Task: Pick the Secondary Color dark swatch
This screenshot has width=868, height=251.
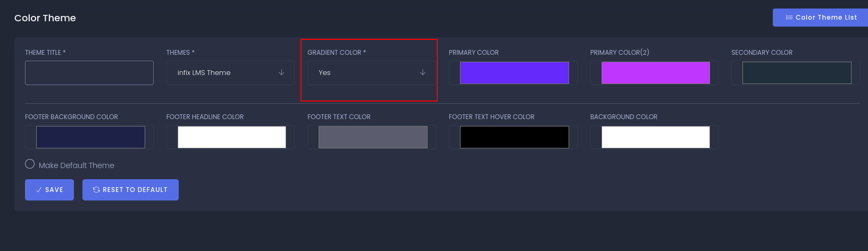Action: [797, 73]
